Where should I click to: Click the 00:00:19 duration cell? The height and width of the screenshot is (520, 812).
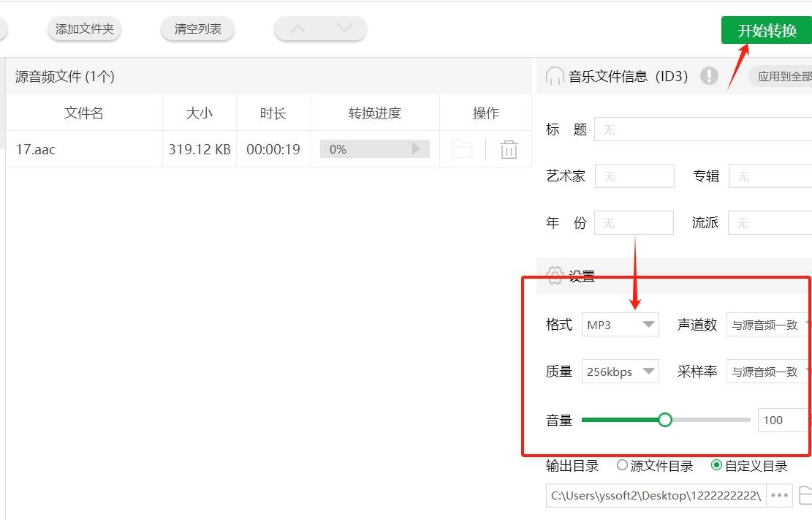point(273,149)
